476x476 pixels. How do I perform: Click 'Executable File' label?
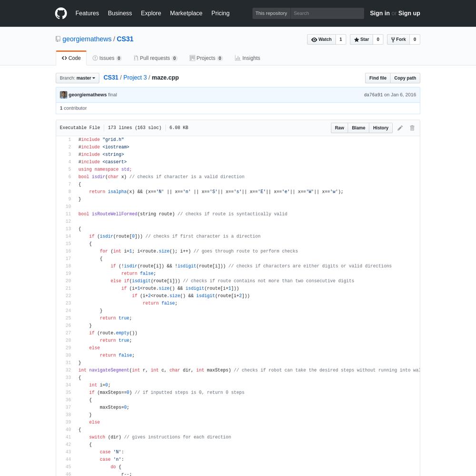click(80, 128)
